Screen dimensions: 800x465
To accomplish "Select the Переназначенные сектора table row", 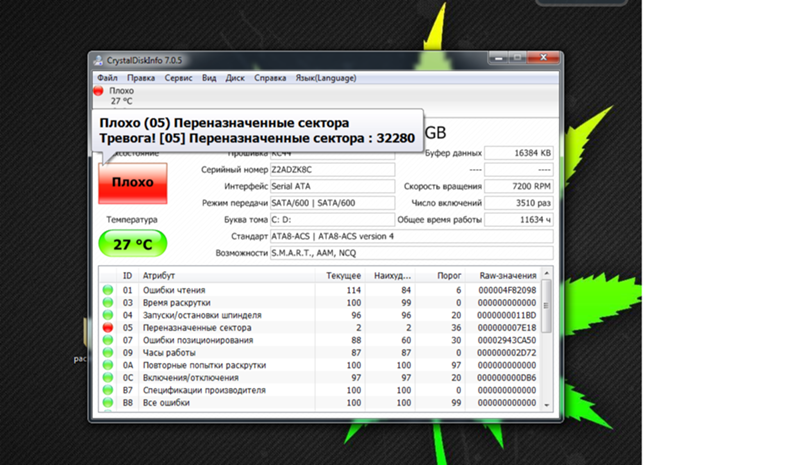I will (x=320, y=327).
